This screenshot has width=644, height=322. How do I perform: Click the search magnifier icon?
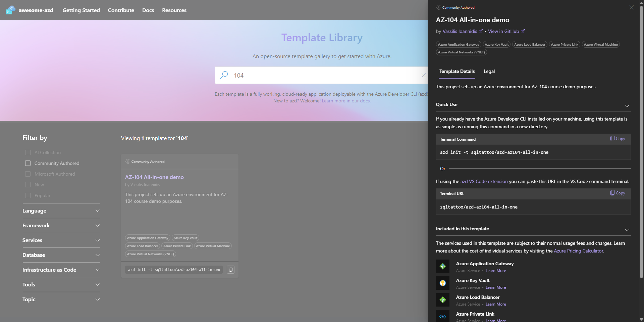tap(224, 75)
